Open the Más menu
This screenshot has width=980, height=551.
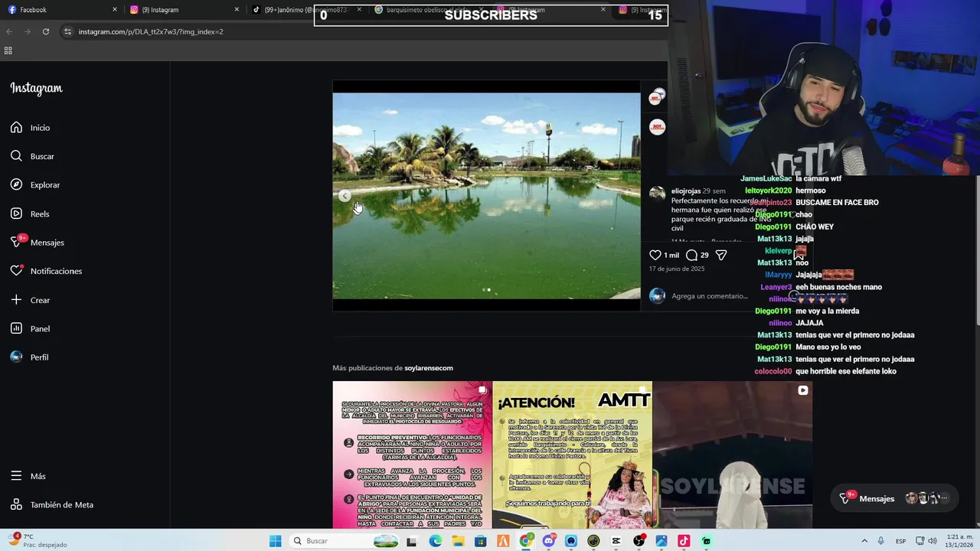click(x=28, y=476)
